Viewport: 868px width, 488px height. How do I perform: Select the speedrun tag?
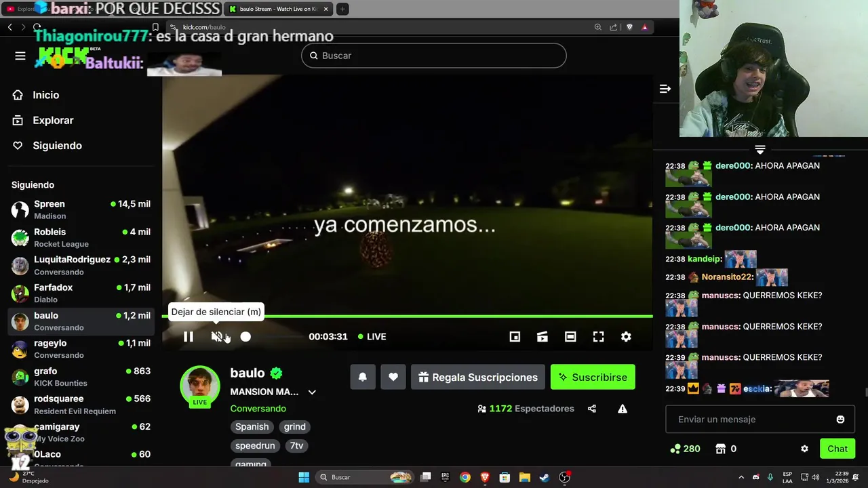pyautogui.click(x=255, y=445)
